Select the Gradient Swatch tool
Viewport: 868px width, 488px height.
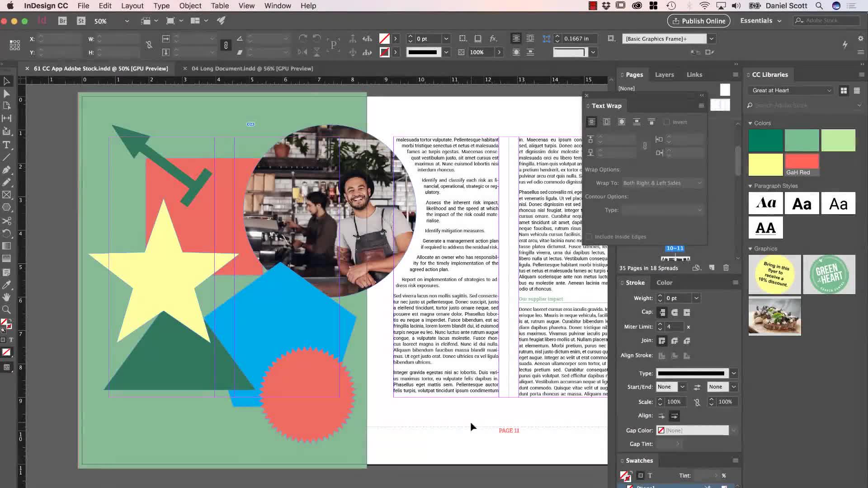coord(7,246)
